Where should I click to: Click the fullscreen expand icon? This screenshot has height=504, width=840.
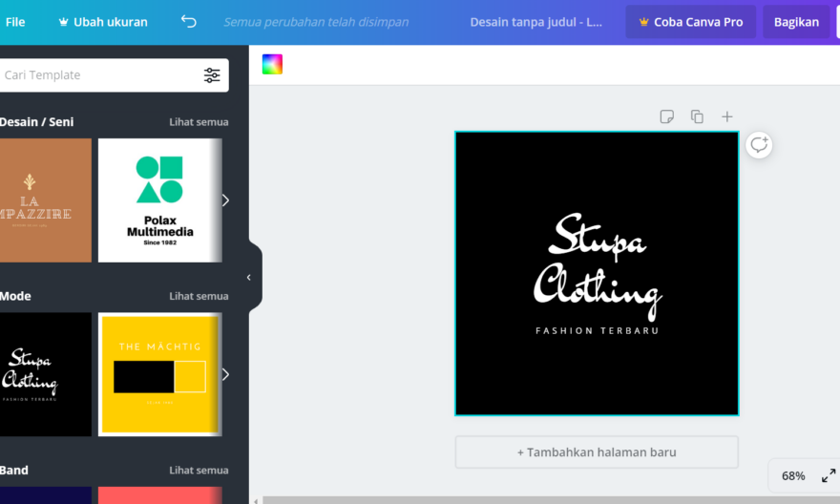[x=829, y=475]
